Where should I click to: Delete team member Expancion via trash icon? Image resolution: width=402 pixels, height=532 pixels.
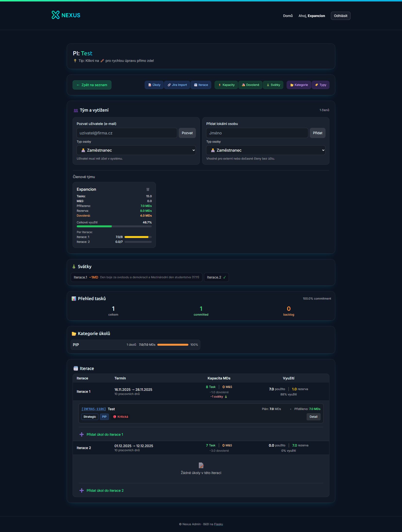(x=148, y=189)
